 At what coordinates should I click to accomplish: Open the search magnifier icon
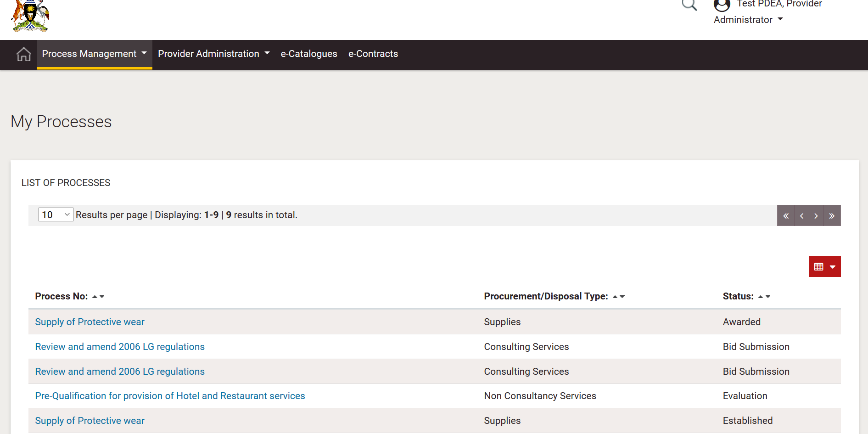(689, 5)
